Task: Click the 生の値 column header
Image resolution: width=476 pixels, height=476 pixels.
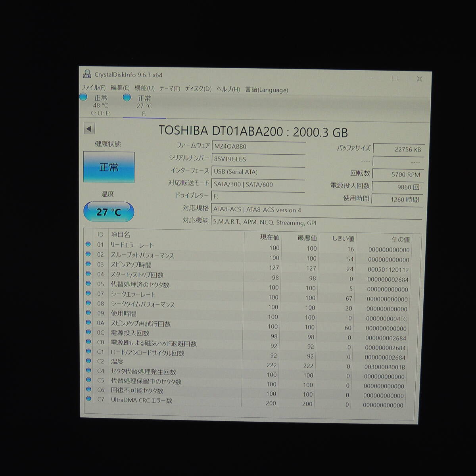Action: pos(401,240)
